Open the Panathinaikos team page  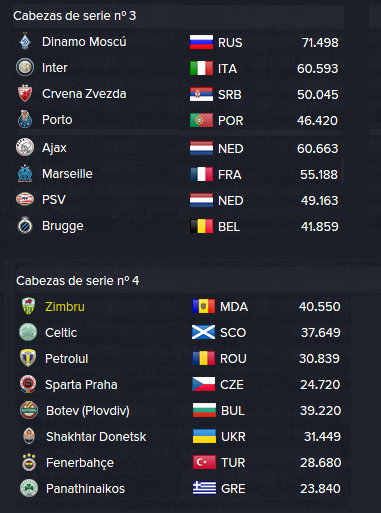(x=85, y=489)
